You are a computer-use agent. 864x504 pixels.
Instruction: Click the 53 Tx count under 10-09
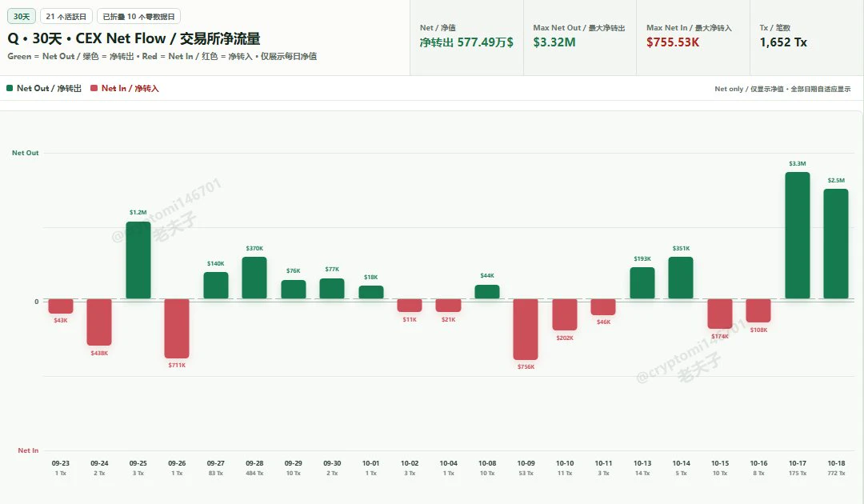click(526, 473)
